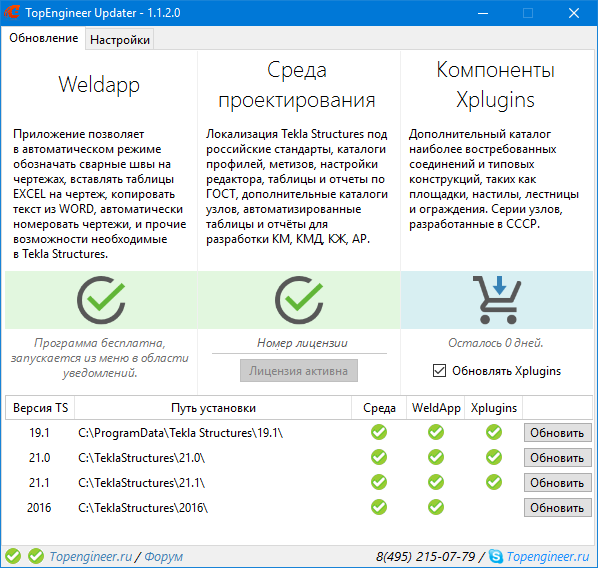Click the Среда проектирования heading
Image resolution: width=598 pixels, height=568 pixels.
tap(297, 85)
